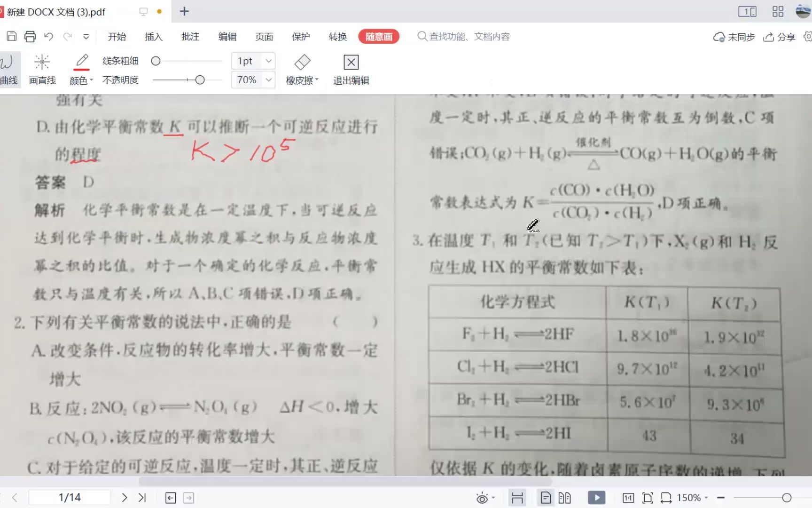Switch to the 插入 ribbon tab
Viewport: 812px width, 508px height.
coord(153,37)
